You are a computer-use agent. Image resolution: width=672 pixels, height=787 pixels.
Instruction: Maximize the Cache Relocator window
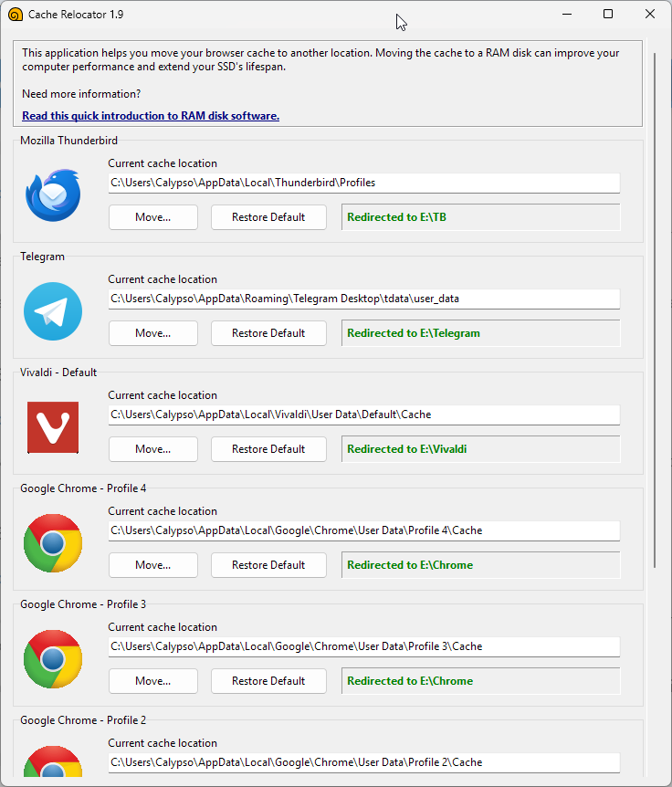coord(608,14)
